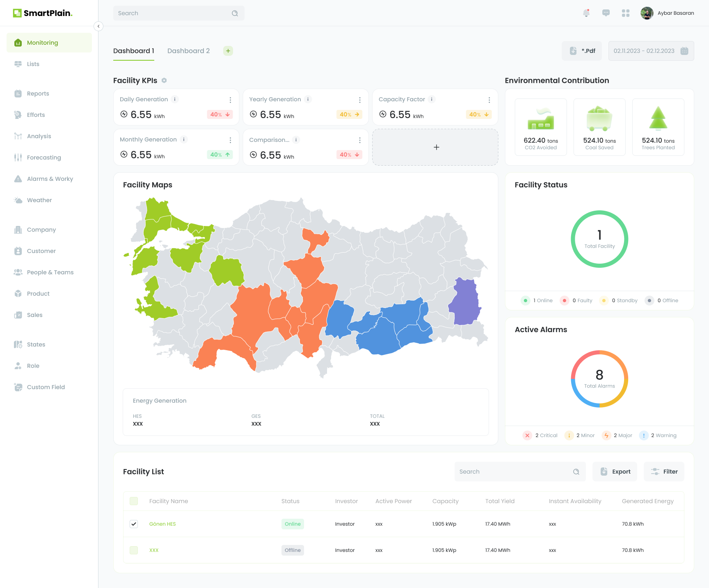The width and height of the screenshot is (709, 588).
Task: Uncheck the Gönen HES row checkbox
Action: 134,524
